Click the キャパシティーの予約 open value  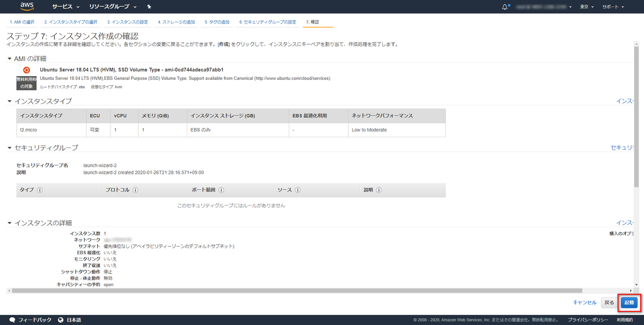[x=108, y=285]
